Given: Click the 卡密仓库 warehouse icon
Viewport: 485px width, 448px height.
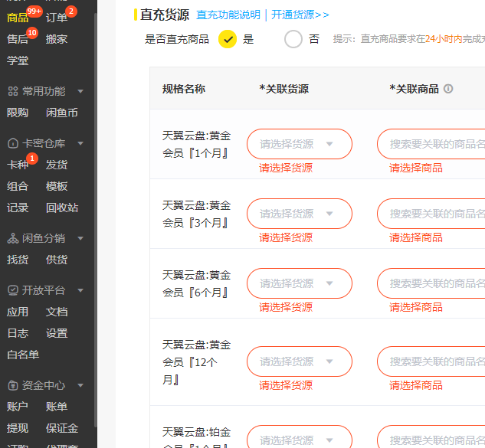Looking at the screenshot, I should pos(13,143).
